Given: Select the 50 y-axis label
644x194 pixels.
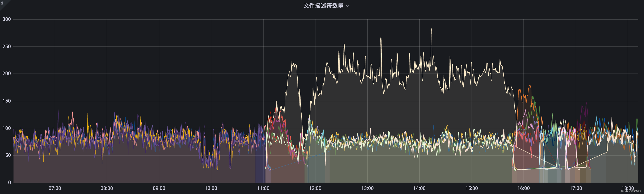Looking at the screenshot, I should (8, 155).
